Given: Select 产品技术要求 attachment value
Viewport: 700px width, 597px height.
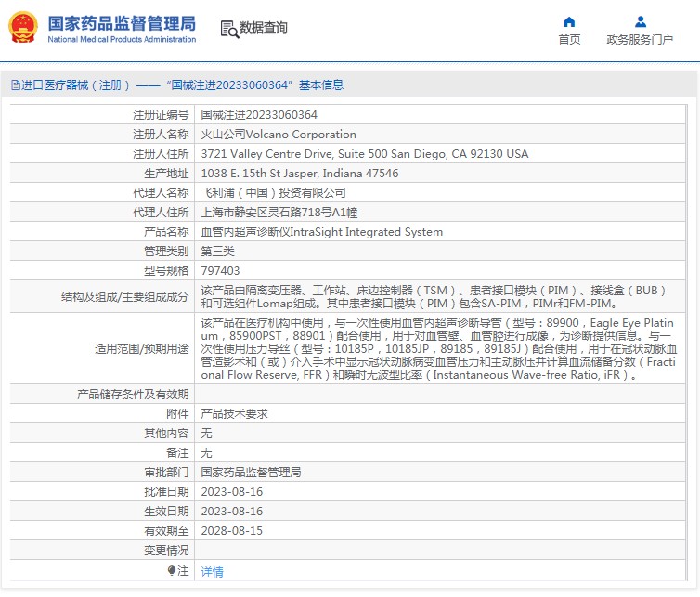Looking at the screenshot, I should (234, 413).
